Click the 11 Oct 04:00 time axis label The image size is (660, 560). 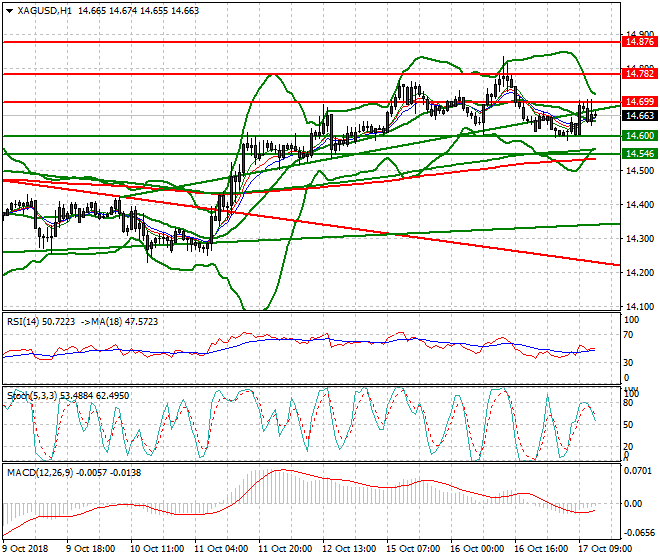221,549
